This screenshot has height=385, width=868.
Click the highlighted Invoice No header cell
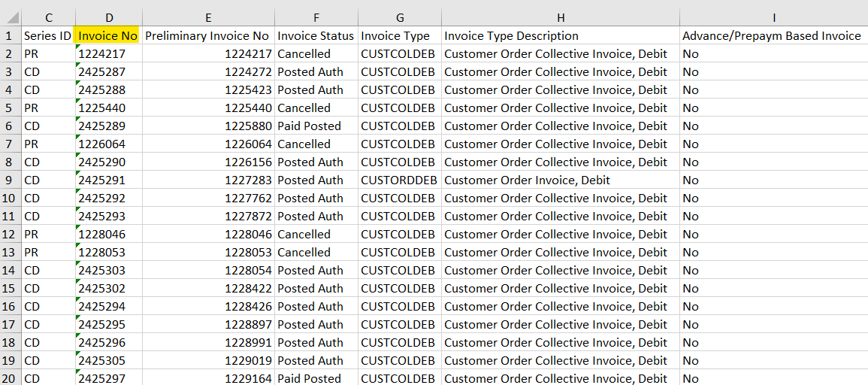(108, 35)
